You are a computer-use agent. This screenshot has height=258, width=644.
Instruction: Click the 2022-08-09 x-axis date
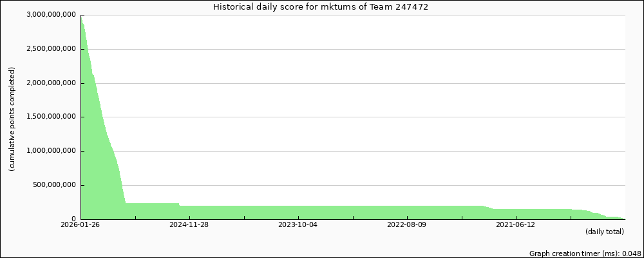click(407, 225)
